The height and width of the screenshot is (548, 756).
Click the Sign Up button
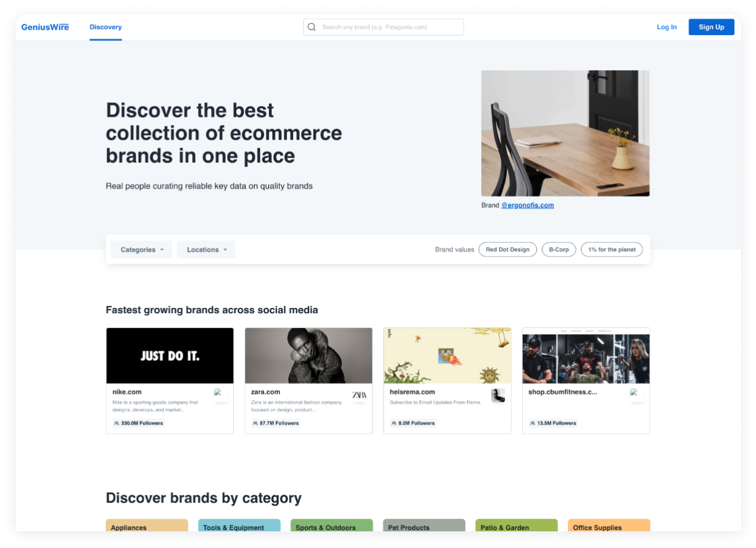pos(711,27)
